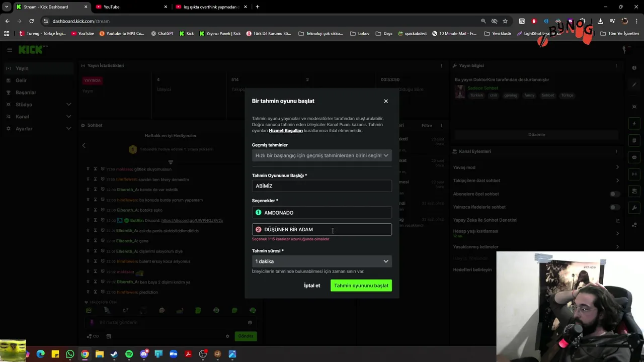The width and height of the screenshot is (644, 362).
Task: Open the Hizmet Koşulları link
Action: tap(286, 131)
